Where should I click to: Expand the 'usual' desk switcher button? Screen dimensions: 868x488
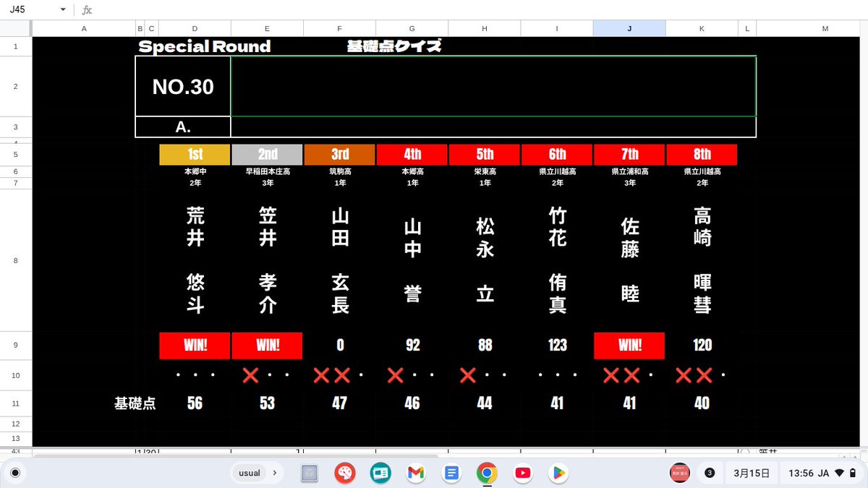coord(258,473)
